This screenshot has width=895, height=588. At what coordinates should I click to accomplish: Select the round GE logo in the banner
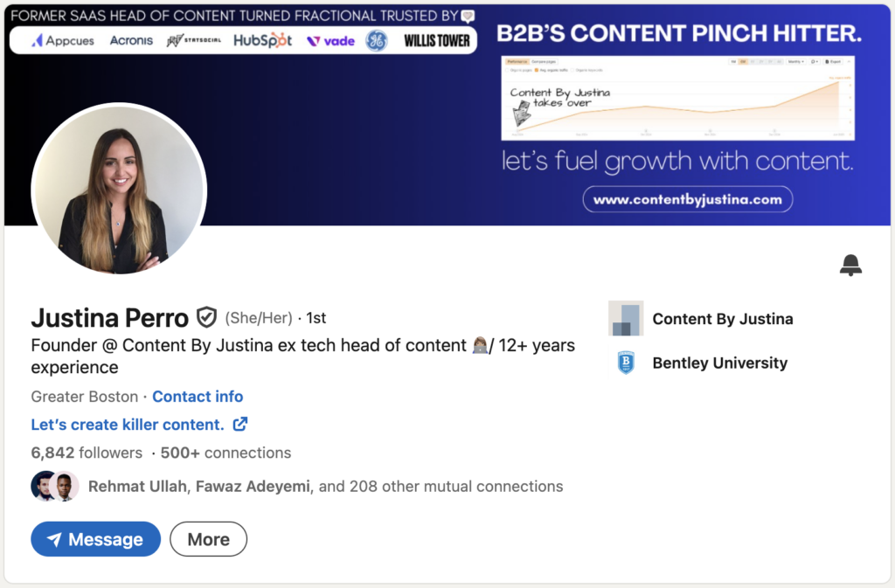point(376,40)
